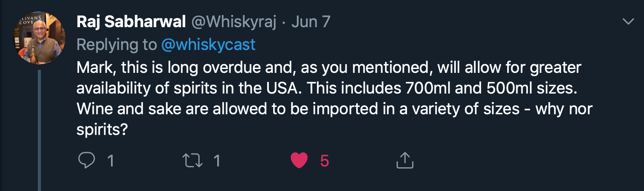Image resolution: width=644 pixels, height=191 pixels.
Task: Click the retweet count 1 beside the arrows
Action: click(217, 161)
